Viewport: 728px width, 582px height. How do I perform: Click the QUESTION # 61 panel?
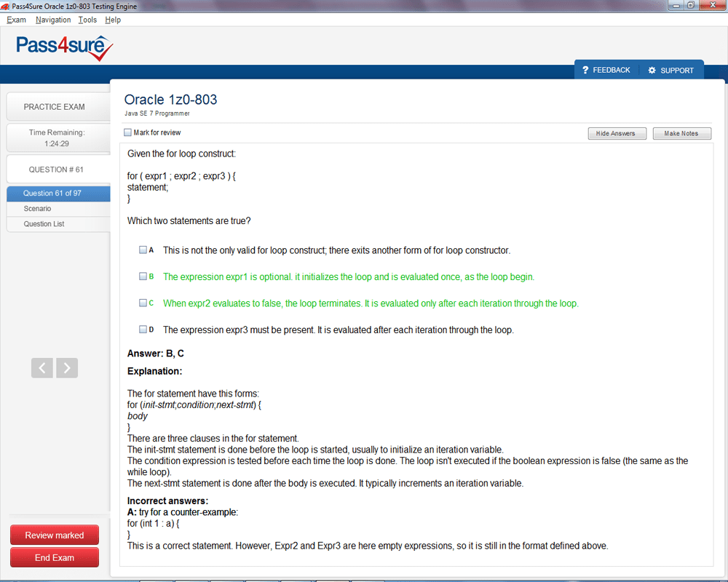tap(58, 170)
